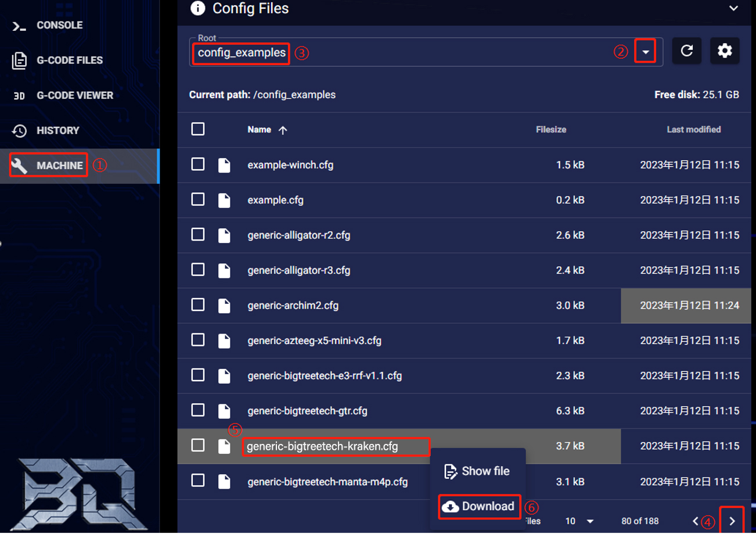
Task: Open History in the sidebar
Action: (57, 131)
